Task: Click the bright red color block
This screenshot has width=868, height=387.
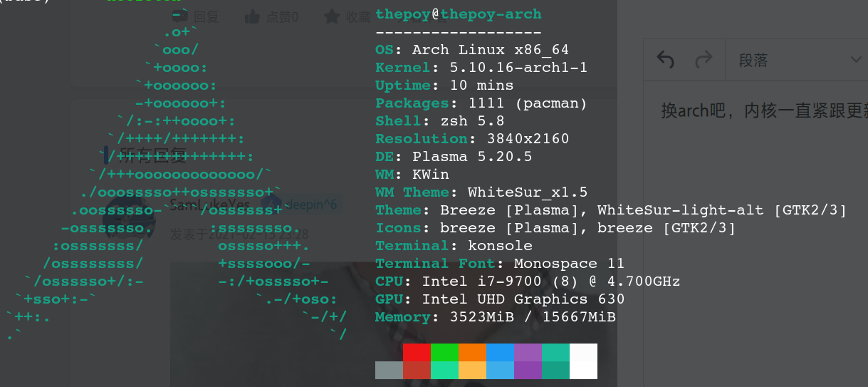Action: (x=417, y=352)
